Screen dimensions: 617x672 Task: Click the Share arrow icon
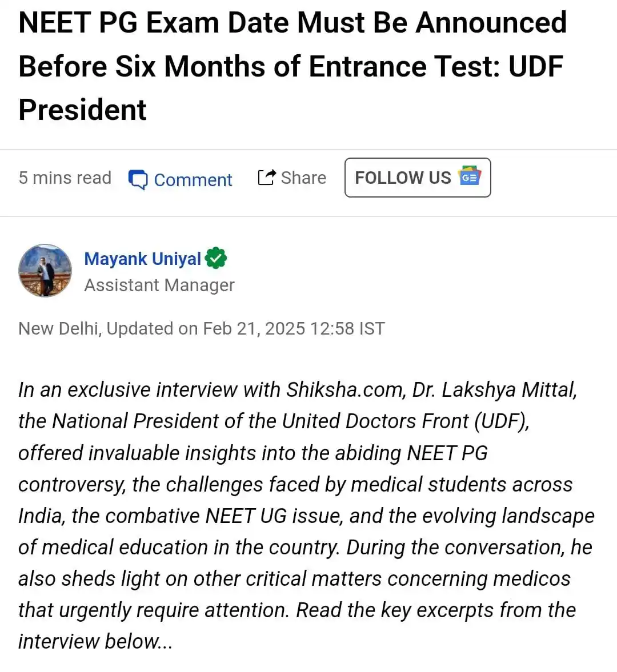coord(266,178)
